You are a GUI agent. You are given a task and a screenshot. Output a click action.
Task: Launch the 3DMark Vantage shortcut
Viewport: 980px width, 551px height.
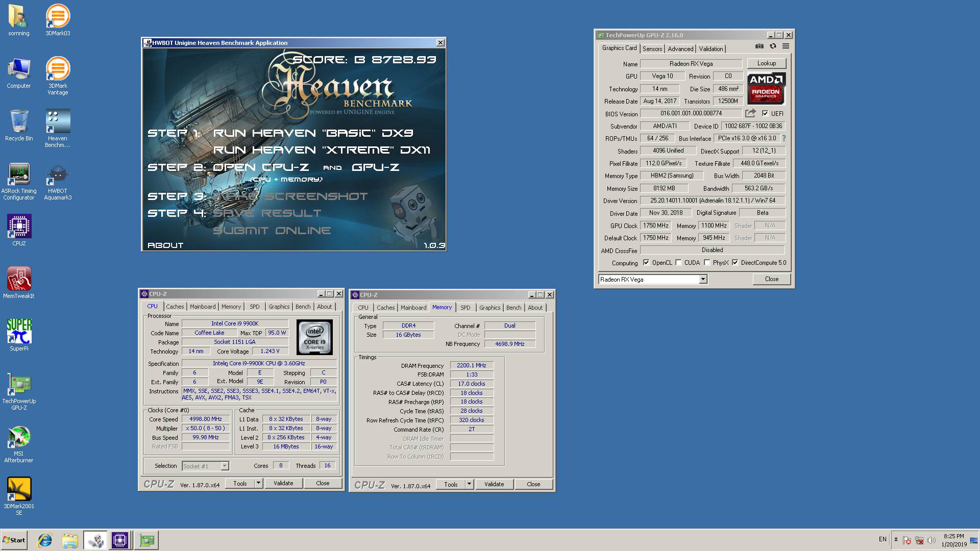[58, 76]
